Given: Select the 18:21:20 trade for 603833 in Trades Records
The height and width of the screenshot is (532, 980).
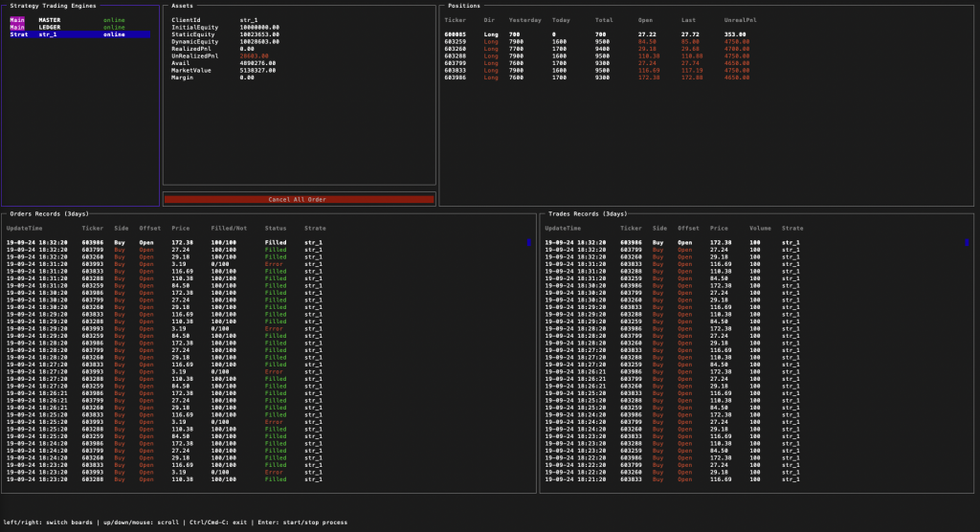Looking at the screenshot, I should 673,479.
